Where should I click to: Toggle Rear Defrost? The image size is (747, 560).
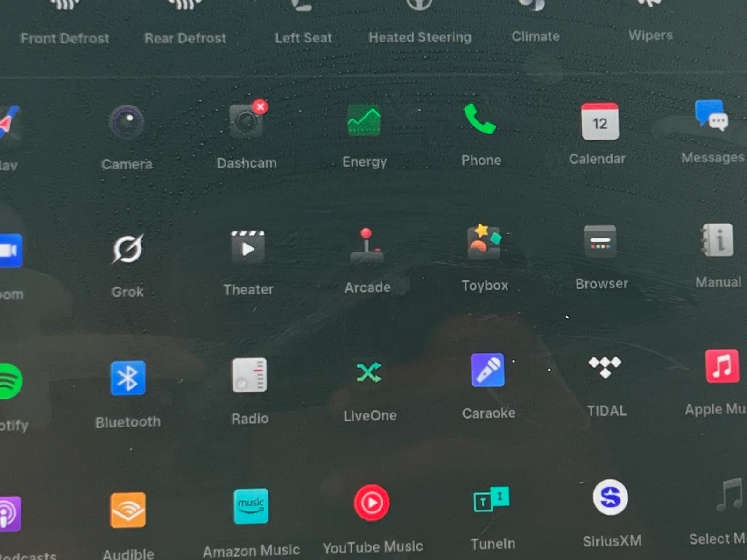tap(185, 38)
